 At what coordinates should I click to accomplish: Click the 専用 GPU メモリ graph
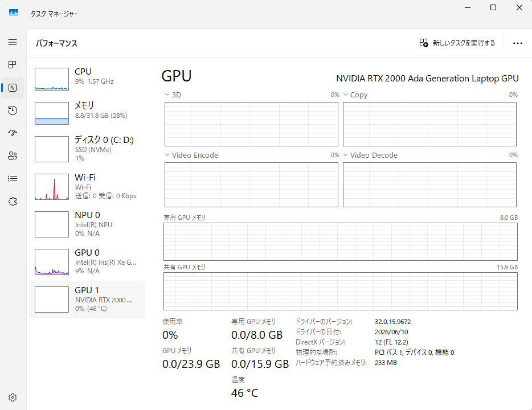coord(341,242)
